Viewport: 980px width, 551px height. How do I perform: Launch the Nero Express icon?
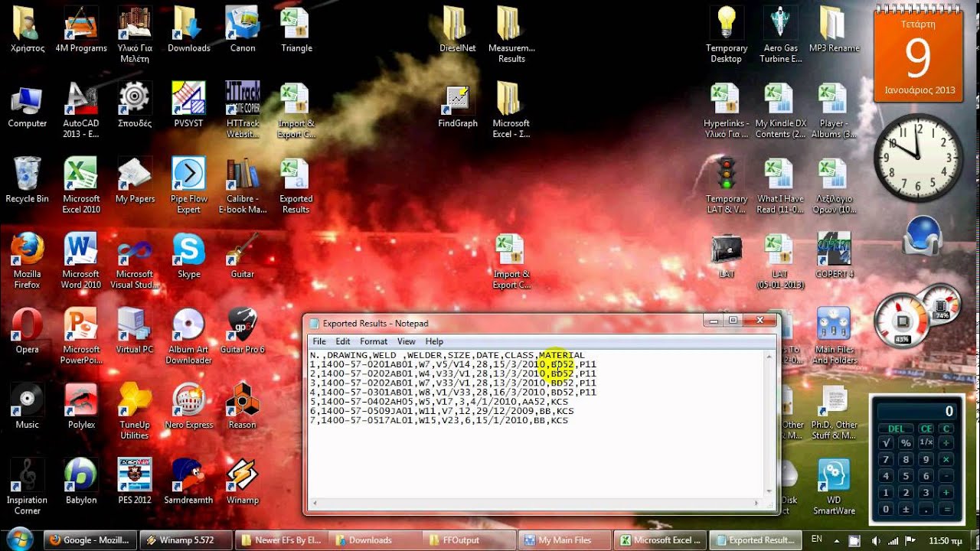coord(188,401)
